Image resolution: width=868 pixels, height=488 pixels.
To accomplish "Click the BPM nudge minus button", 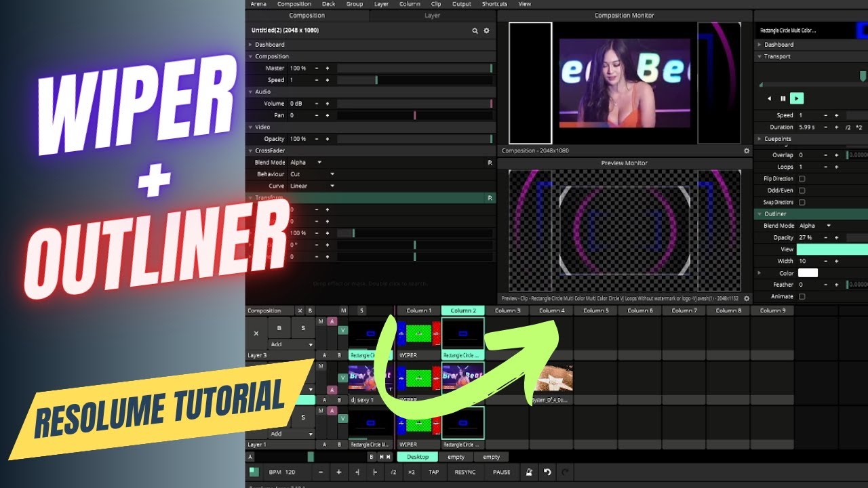I will (321, 472).
